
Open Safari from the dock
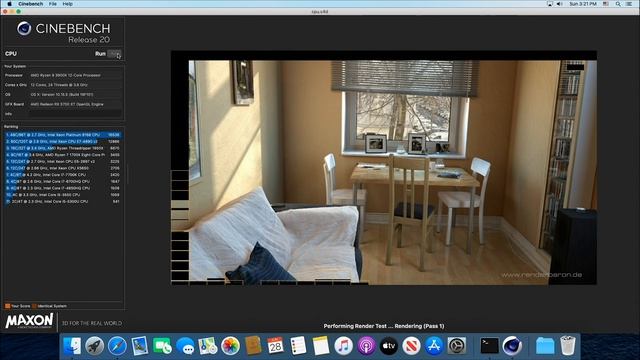[x=117, y=346]
